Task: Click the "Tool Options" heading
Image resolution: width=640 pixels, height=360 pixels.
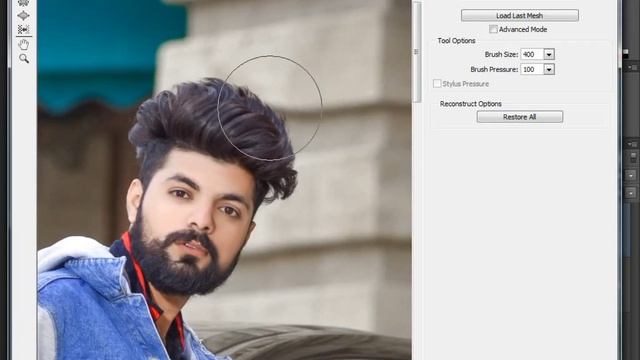Action: tap(456, 41)
